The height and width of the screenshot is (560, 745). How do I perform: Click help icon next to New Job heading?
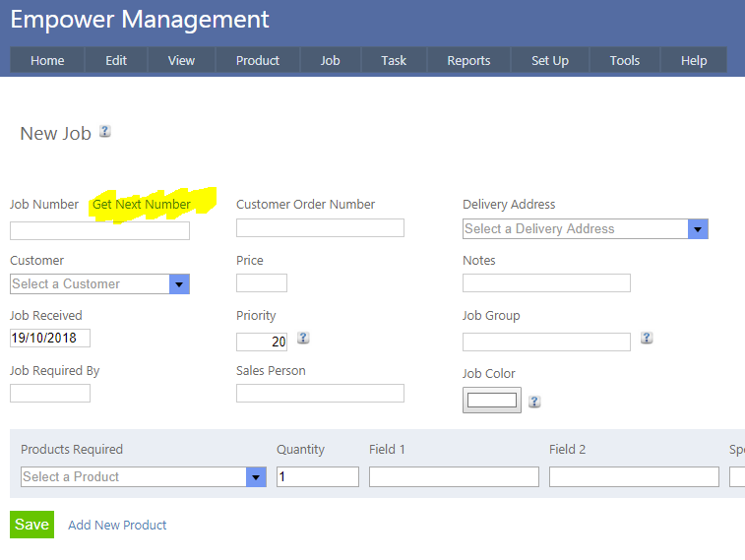click(x=105, y=131)
